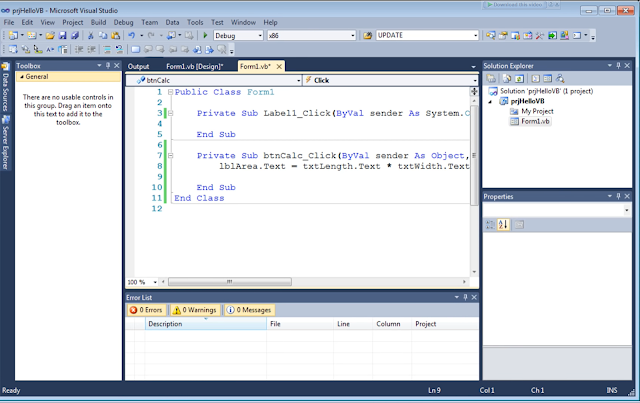Click the Navigate Backward icon
Image resolution: width=640 pixels, height=403 pixels.
pos(171,36)
